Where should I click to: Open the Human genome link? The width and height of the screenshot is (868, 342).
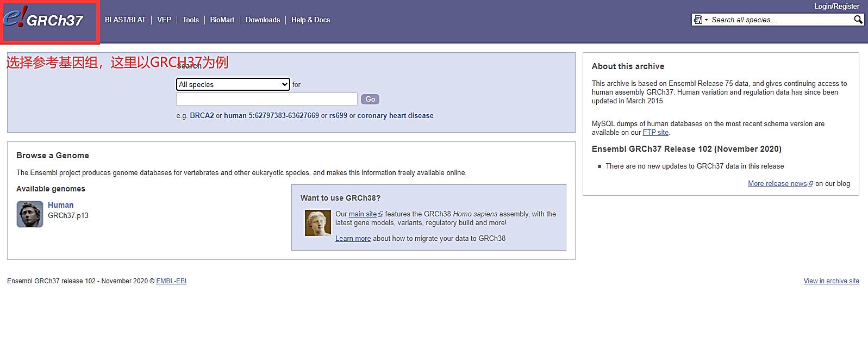click(x=60, y=205)
